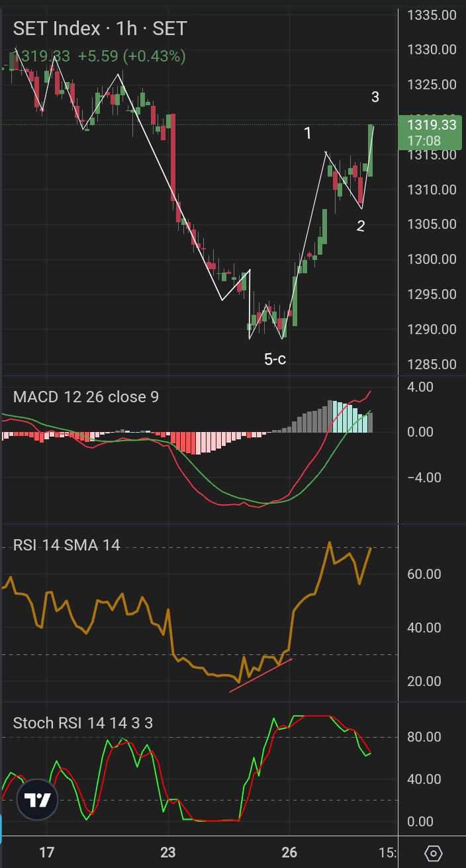This screenshot has width=466, height=868.
Task: Click the wave label '1' on chart
Action: [x=308, y=134]
